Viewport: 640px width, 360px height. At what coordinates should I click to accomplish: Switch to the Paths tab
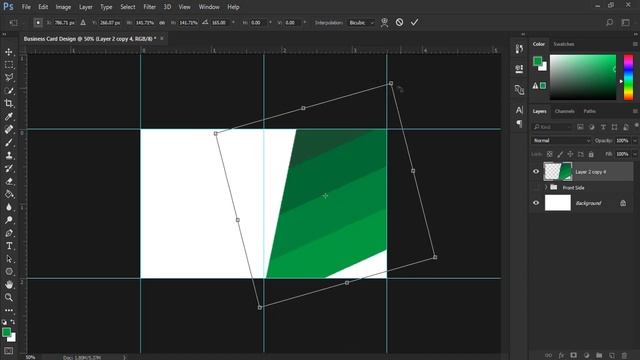[x=589, y=111]
